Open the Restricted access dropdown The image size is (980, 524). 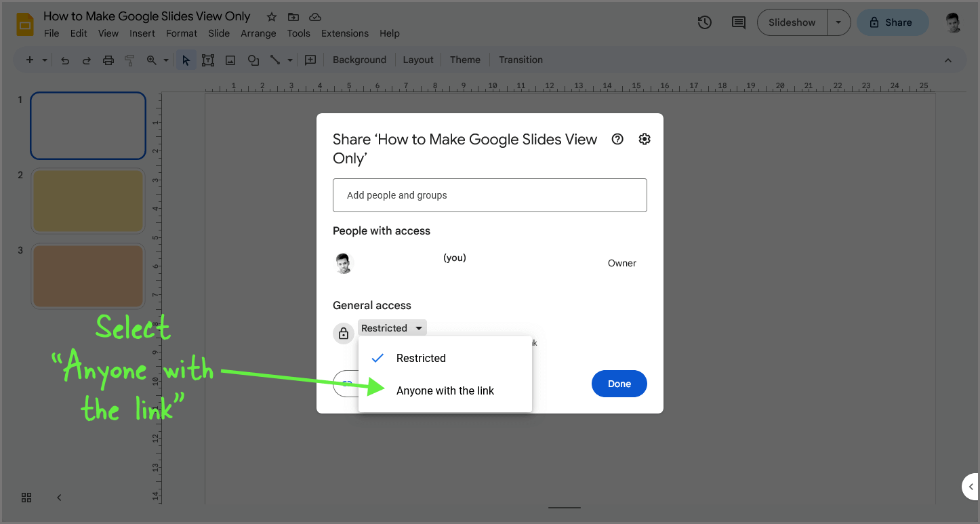pos(392,327)
